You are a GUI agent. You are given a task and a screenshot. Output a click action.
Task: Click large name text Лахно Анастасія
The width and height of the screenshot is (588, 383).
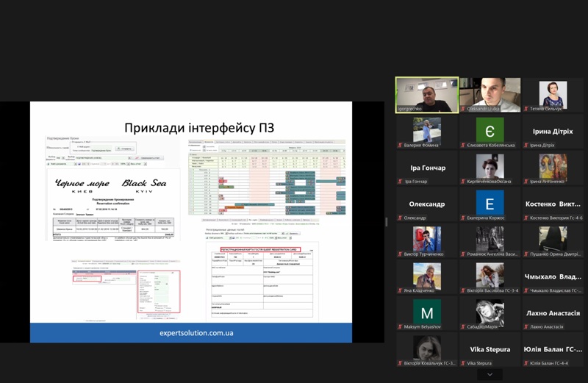pos(553,313)
